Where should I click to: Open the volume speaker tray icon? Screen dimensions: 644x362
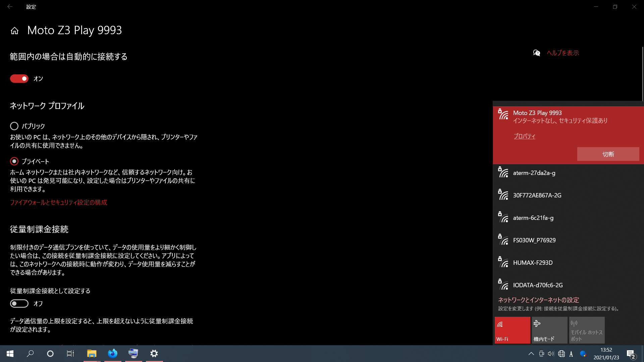[x=551, y=354]
